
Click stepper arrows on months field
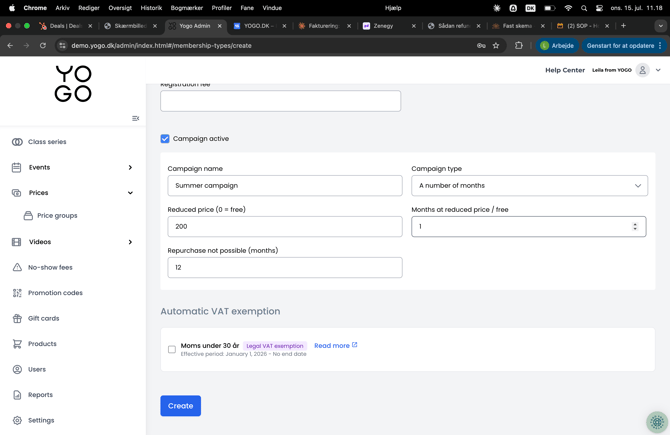tap(635, 227)
